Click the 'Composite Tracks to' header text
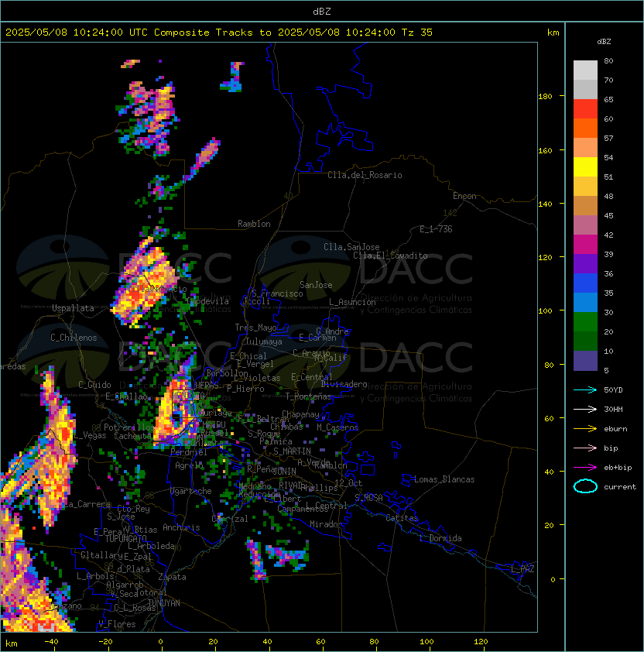Viewport: 644px width, 652px height. 212,33
